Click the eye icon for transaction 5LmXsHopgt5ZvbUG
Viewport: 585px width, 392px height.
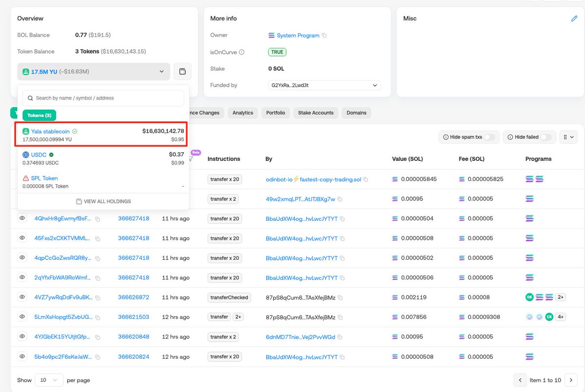pyautogui.click(x=22, y=317)
